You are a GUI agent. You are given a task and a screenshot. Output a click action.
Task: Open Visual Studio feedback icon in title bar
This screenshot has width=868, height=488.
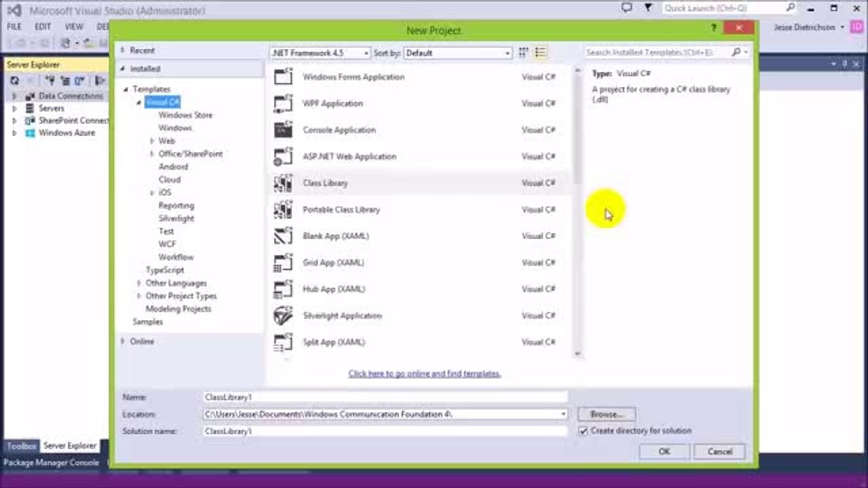[627, 8]
